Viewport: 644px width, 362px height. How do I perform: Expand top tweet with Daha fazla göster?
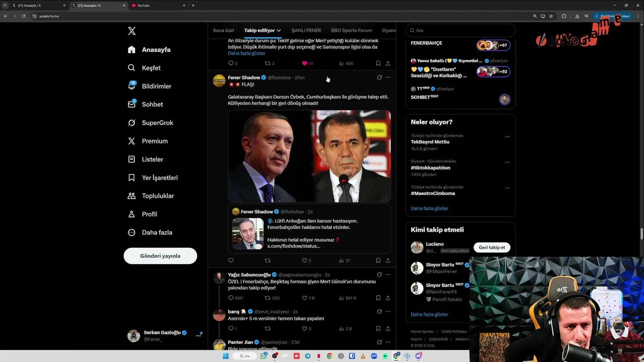pos(247,53)
